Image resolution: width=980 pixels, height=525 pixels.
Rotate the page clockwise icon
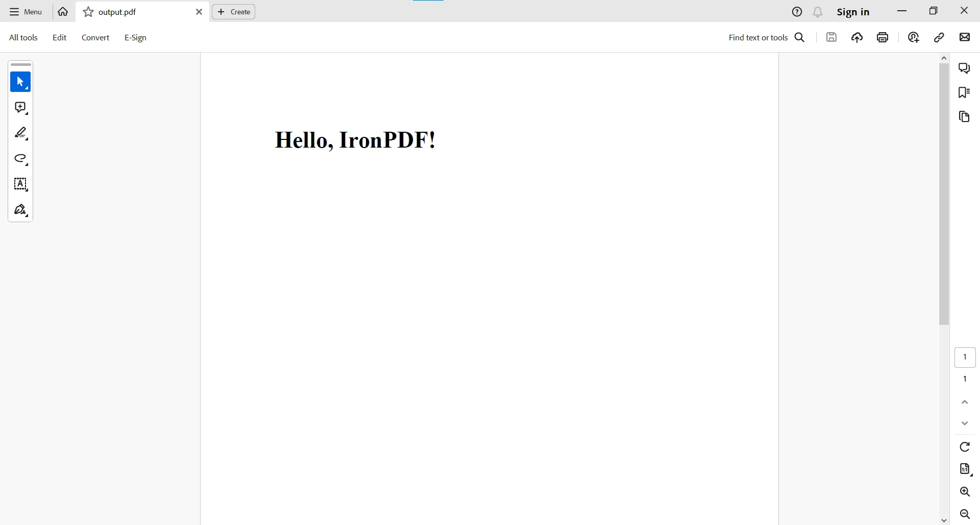point(965,447)
